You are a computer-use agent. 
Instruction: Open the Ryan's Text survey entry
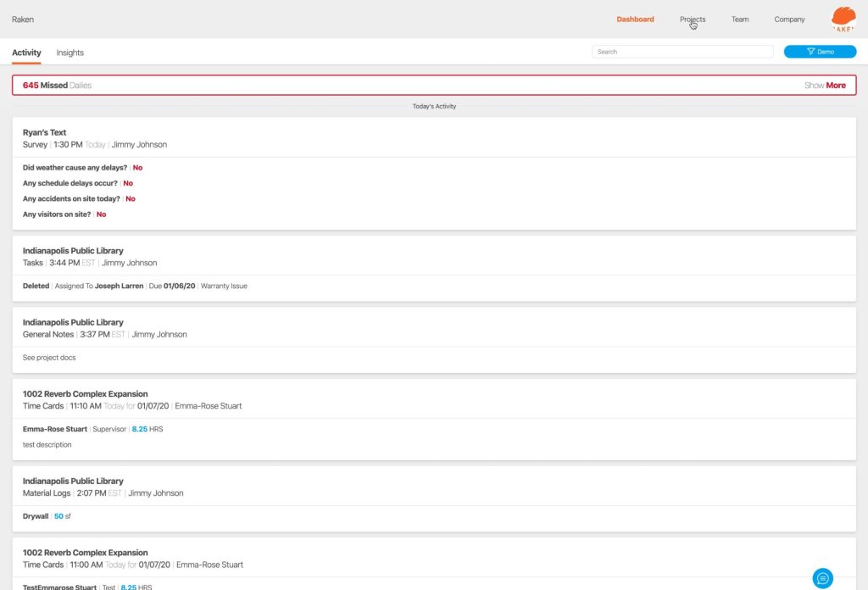click(x=44, y=132)
